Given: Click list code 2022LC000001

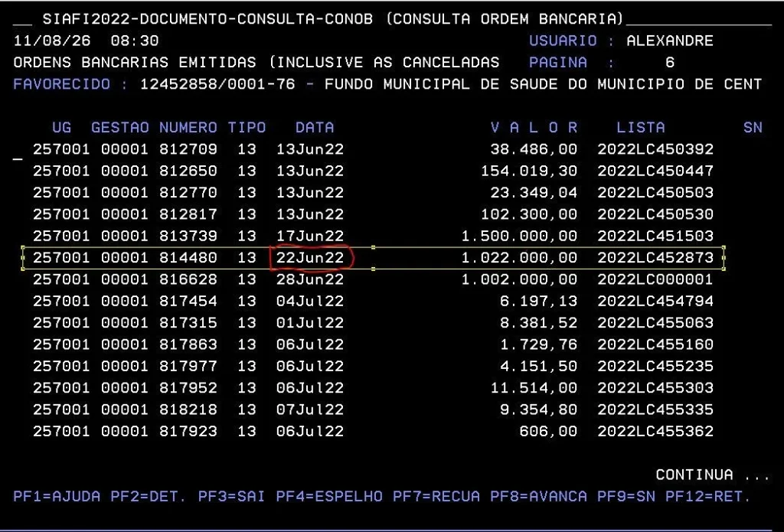Looking at the screenshot, I should [x=655, y=279].
